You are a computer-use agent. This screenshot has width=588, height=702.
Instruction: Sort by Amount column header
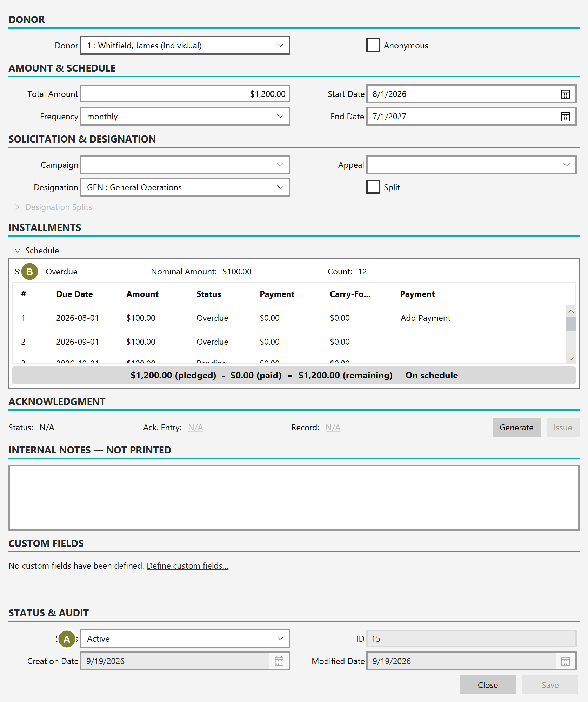[x=142, y=294]
